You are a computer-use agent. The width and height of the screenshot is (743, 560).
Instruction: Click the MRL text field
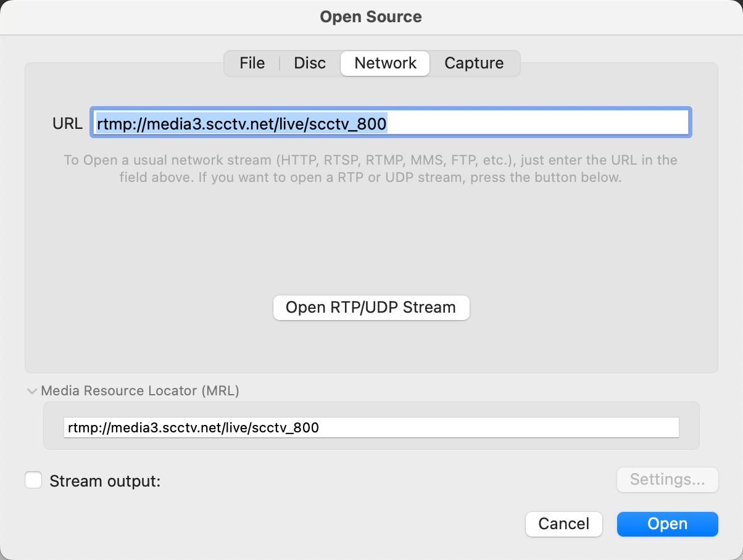pos(494,427)
